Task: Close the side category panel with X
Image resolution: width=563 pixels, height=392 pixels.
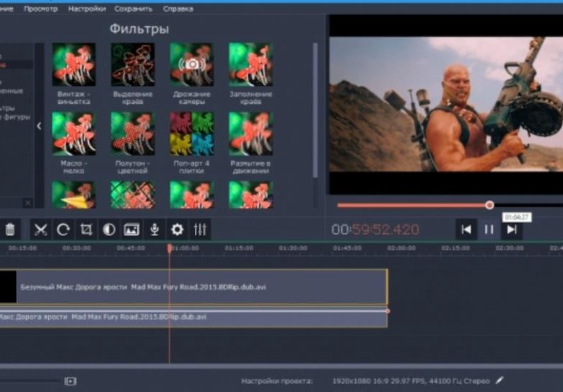Action: [27, 203]
